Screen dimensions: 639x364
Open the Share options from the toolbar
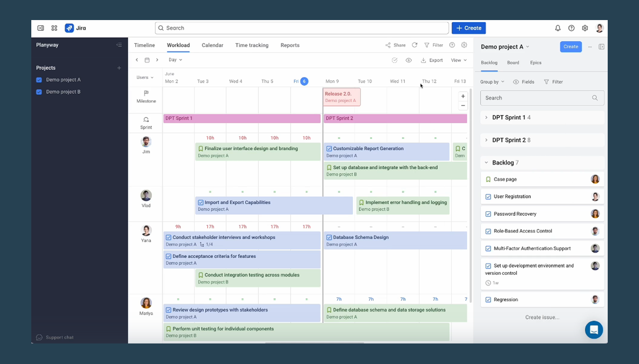[395, 45]
